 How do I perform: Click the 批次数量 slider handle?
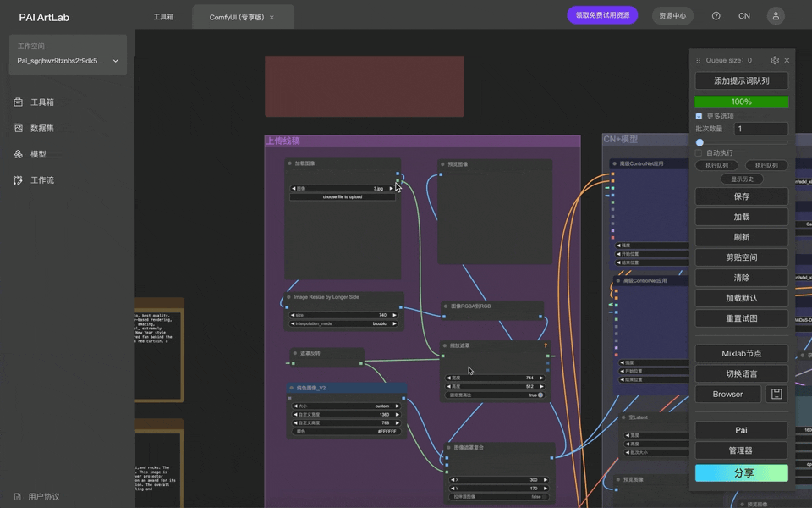700,142
